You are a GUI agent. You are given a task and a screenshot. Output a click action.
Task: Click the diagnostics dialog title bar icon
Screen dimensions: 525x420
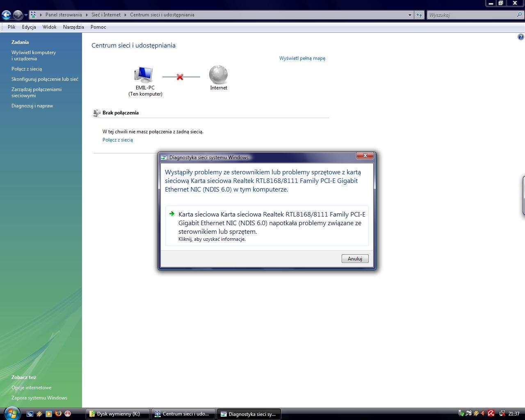coord(164,157)
